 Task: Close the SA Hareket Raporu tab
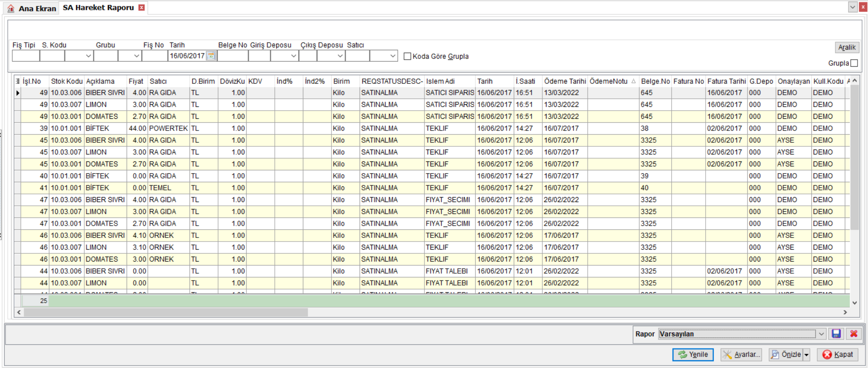141,8
